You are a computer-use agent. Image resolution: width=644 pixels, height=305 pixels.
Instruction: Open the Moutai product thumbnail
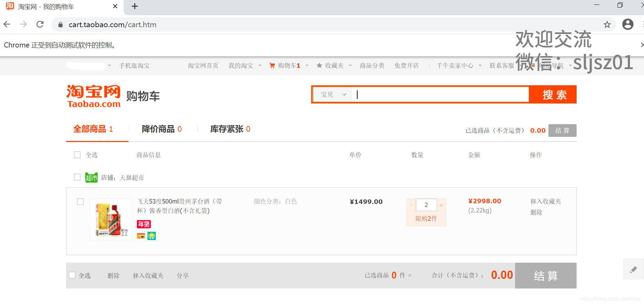111,219
